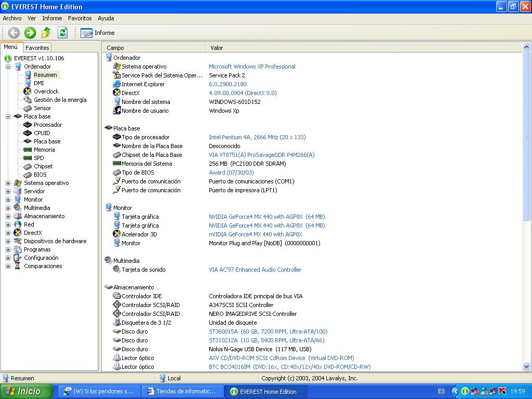Select the Overclock icon in tree
The height and width of the screenshot is (399, 532).
pyautogui.click(x=28, y=91)
